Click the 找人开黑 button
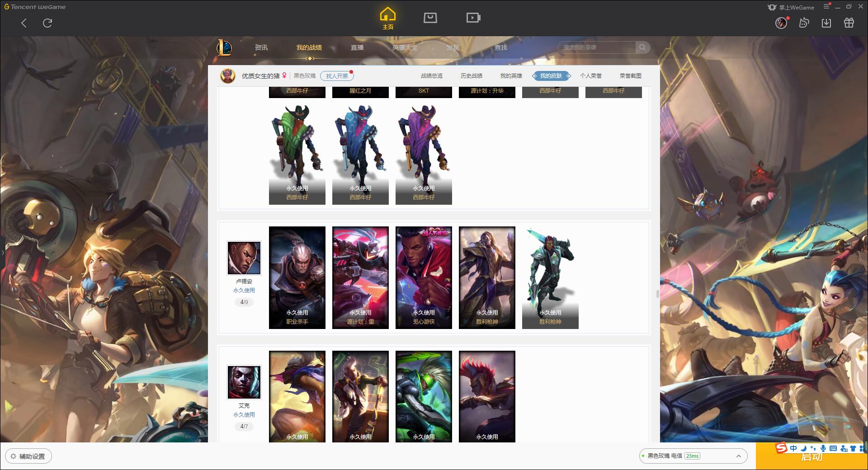 pos(337,76)
